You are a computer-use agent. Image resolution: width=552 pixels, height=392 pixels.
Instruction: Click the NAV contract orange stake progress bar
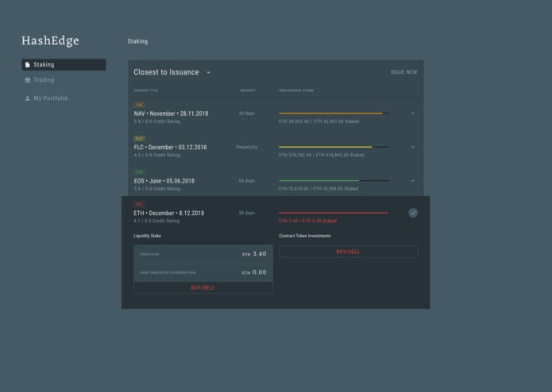334,113
